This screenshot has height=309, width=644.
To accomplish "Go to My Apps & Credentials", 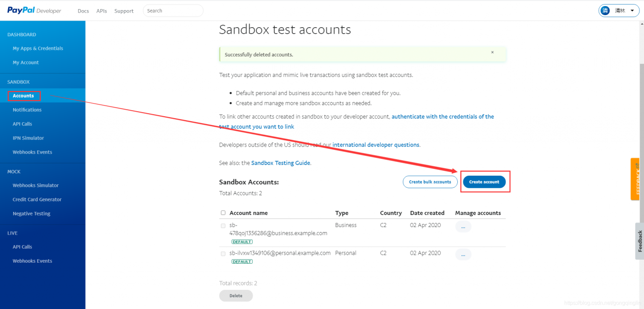I will click(x=38, y=48).
